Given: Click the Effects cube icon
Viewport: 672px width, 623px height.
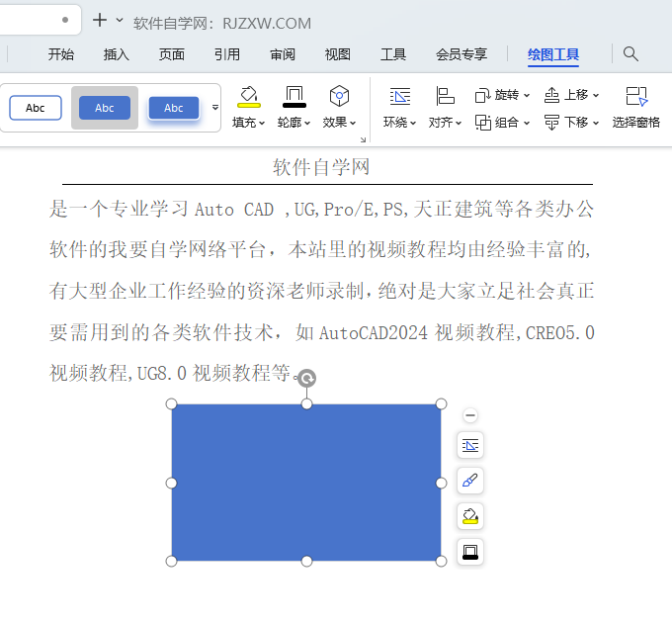Looking at the screenshot, I should 339,96.
